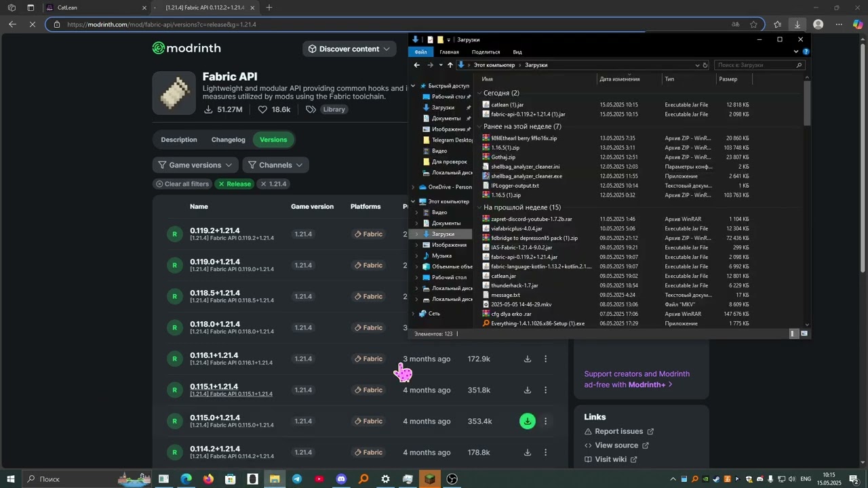Download Fabric API version 0.115.1+1.21.4
Screen dimensions: 868x488
[528, 390]
